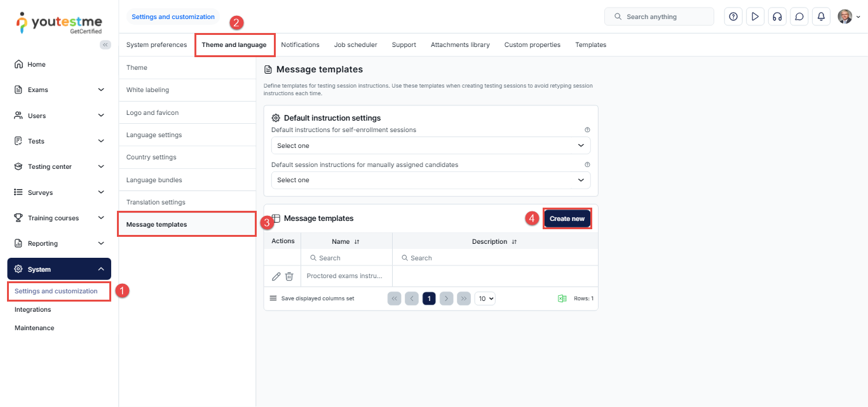The width and height of the screenshot is (868, 407).
Task: Expand the Exams sidebar menu
Action: coord(59,90)
